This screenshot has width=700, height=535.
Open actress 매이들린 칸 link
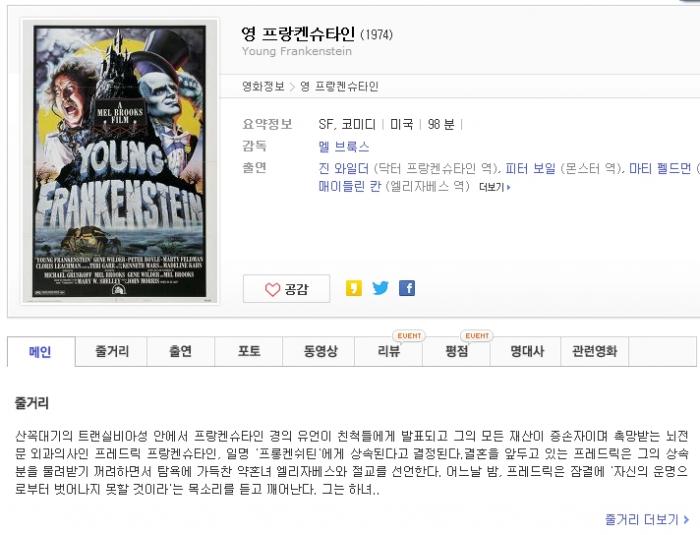350,186
